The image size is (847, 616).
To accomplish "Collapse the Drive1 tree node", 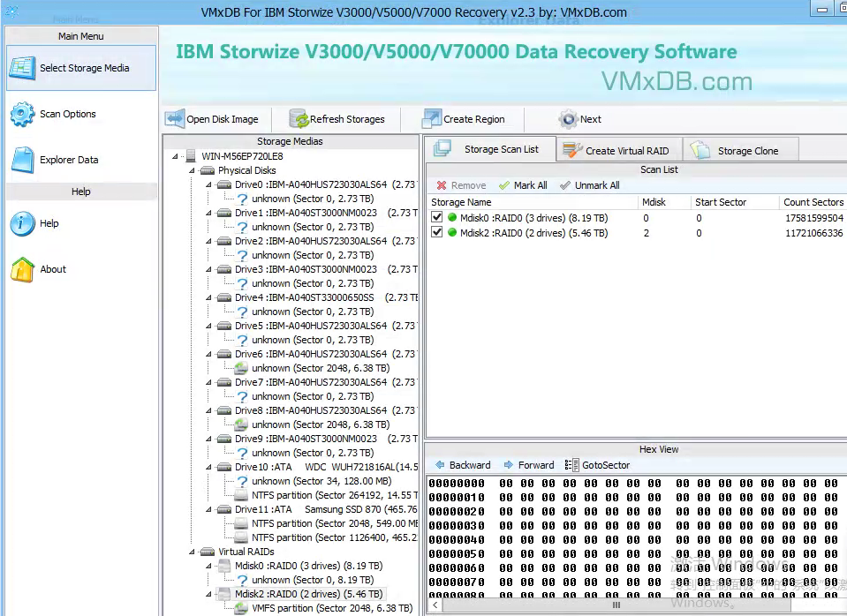I will click(x=208, y=213).
